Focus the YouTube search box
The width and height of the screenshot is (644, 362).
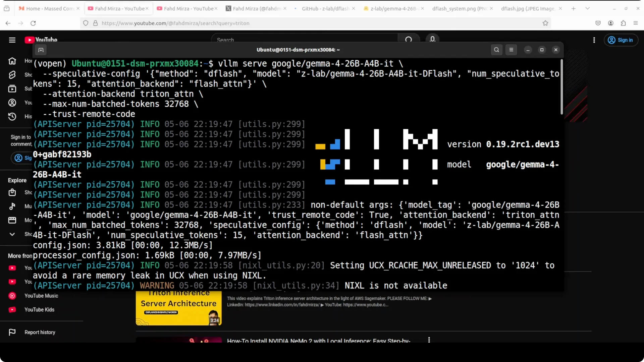tap(305, 40)
